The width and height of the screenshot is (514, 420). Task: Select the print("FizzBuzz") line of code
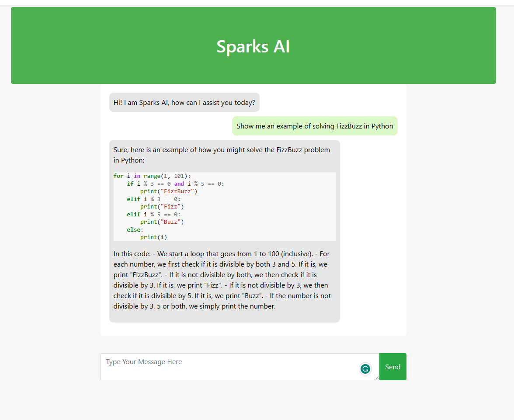[167, 191]
